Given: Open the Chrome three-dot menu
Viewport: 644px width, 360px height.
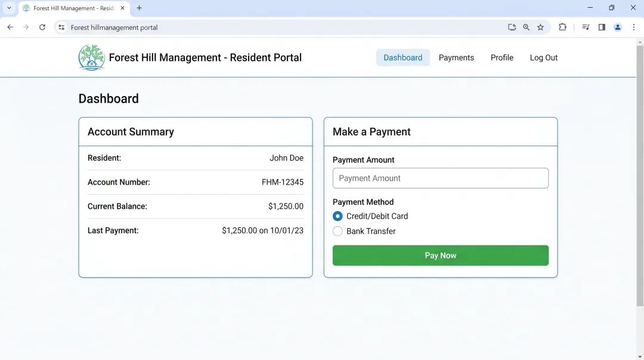Looking at the screenshot, I should coord(634,27).
